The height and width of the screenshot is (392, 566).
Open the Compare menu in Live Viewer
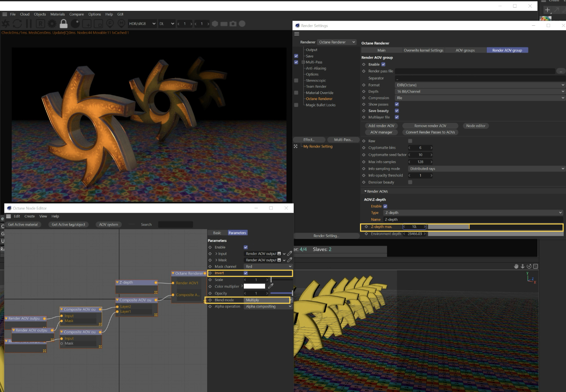coord(76,14)
